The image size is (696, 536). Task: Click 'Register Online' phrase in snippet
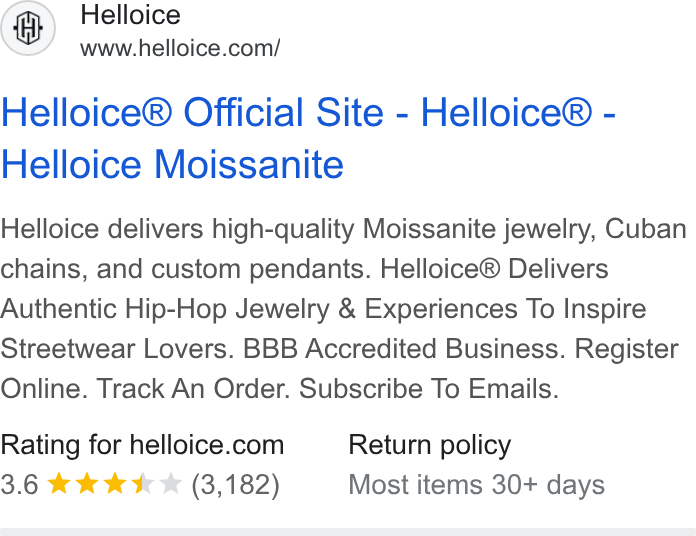(627, 349)
